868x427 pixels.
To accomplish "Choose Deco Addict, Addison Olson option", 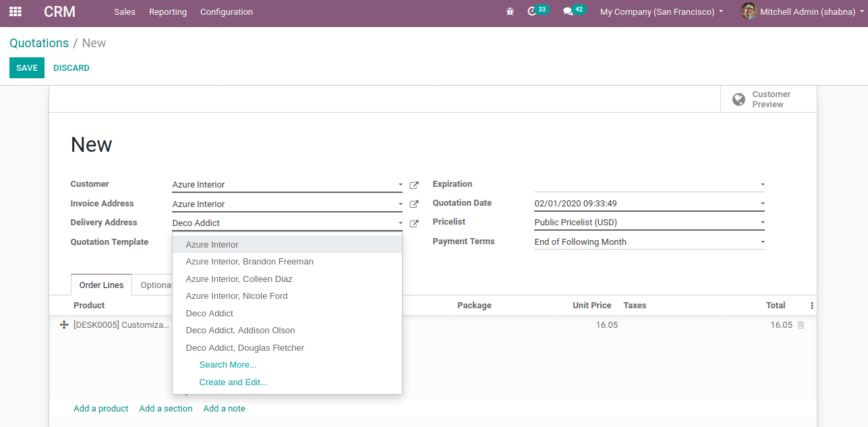I will coord(287,331).
